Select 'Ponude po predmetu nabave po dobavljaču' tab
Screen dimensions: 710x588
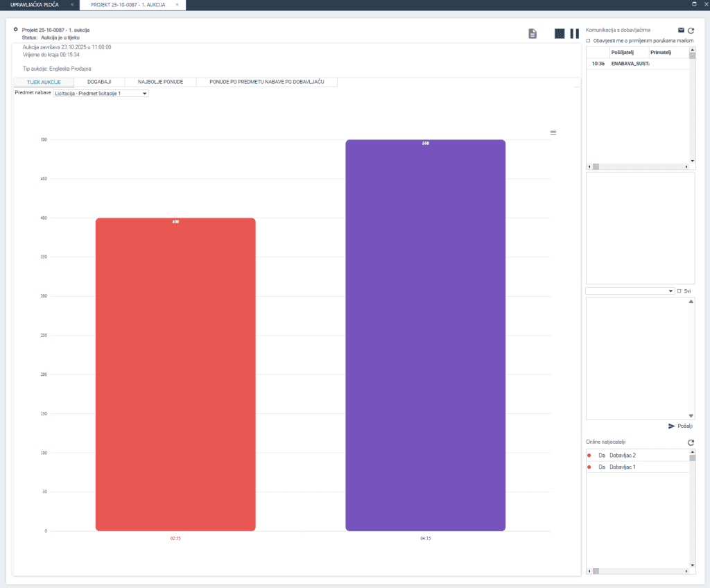click(x=267, y=82)
